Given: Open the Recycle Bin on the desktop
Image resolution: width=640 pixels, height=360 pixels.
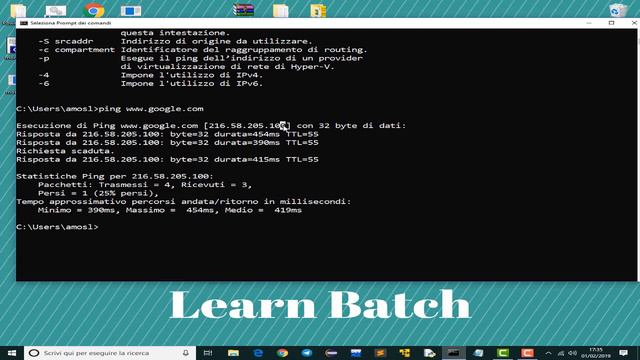Looking at the screenshot, I should [618, 10].
